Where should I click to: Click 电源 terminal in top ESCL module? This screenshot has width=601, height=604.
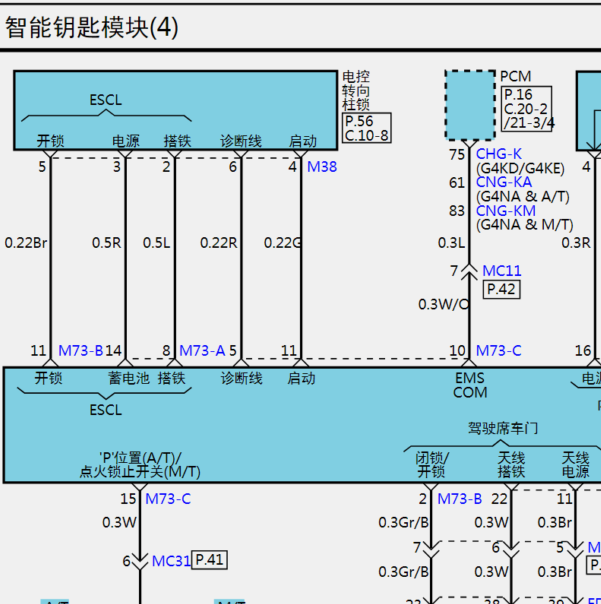tap(126, 141)
